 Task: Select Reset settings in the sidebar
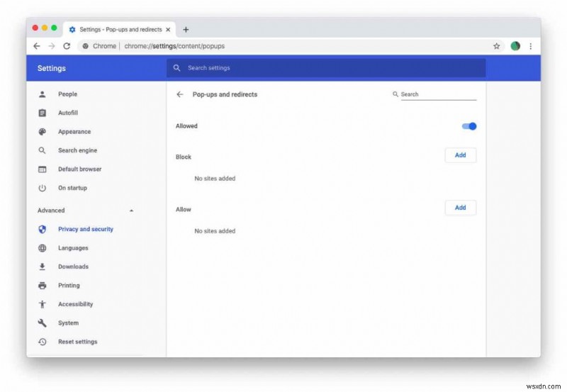(x=77, y=342)
